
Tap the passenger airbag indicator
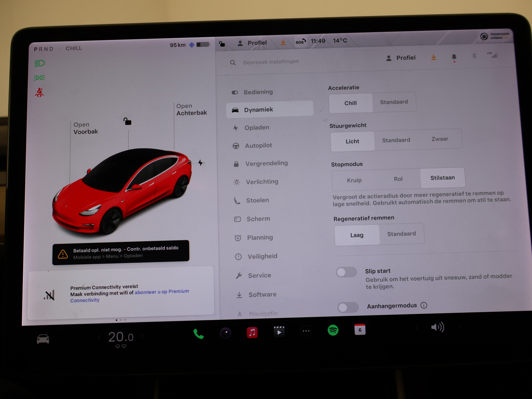[495, 36]
